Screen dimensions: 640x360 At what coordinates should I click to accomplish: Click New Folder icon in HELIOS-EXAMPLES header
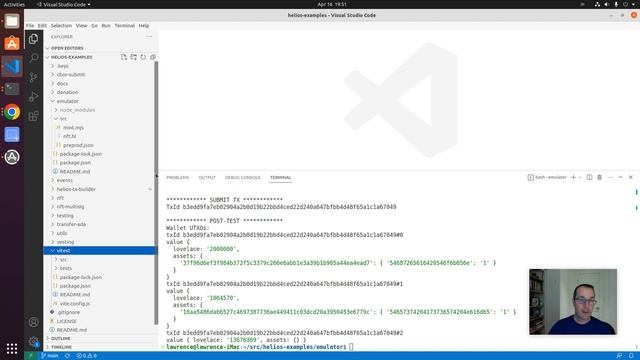tap(133, 57)
